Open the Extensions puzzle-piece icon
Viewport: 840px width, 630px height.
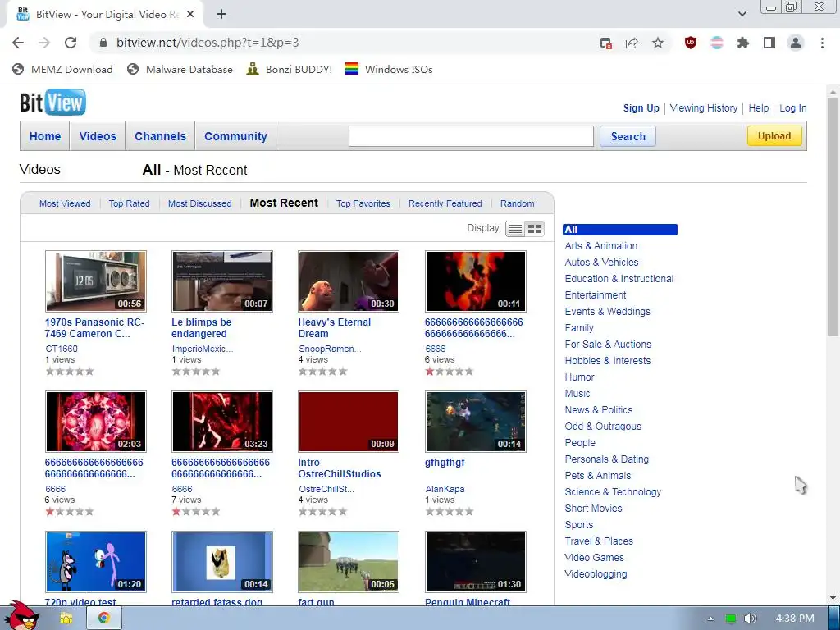pos(742,43)
